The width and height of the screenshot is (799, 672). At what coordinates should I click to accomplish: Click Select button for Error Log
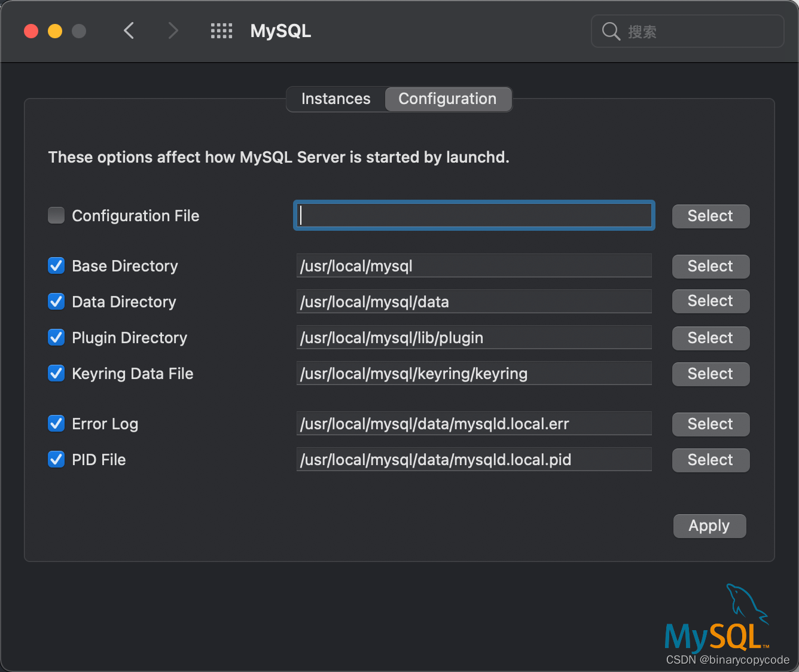coord(710,424)
